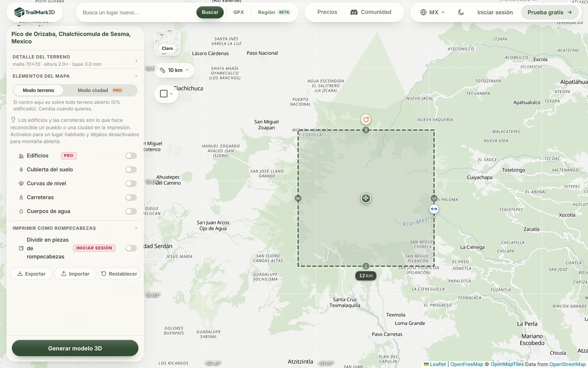The image size is (588, 368).
Task: Toggle dark mode moon icon
Action: tap(461, 12)
